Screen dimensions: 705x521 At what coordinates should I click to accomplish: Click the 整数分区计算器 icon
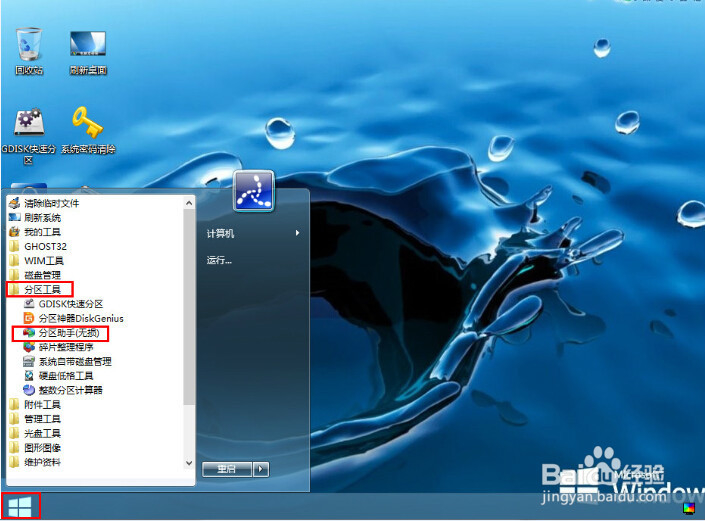coord(29,390)
